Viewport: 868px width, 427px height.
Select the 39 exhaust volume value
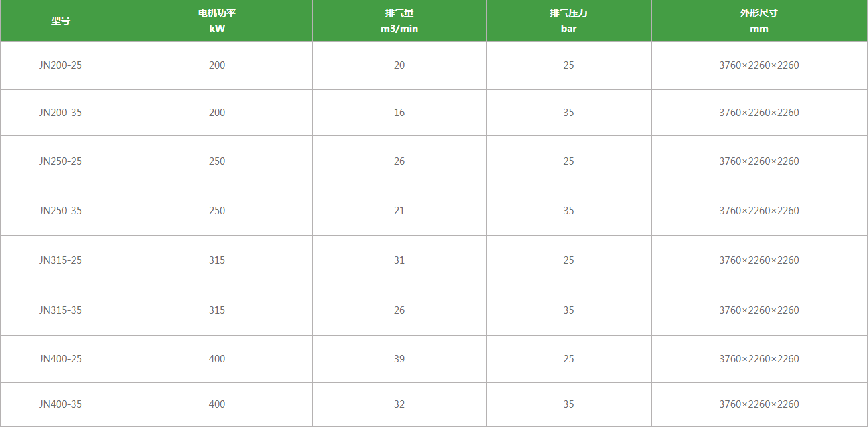click(399, 359)
